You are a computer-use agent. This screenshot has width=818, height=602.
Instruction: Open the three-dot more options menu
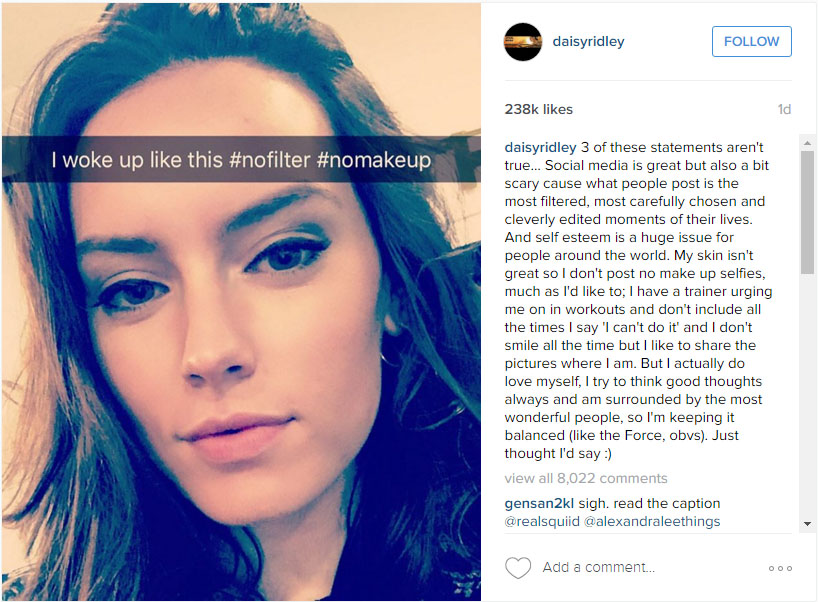point(780,568)
